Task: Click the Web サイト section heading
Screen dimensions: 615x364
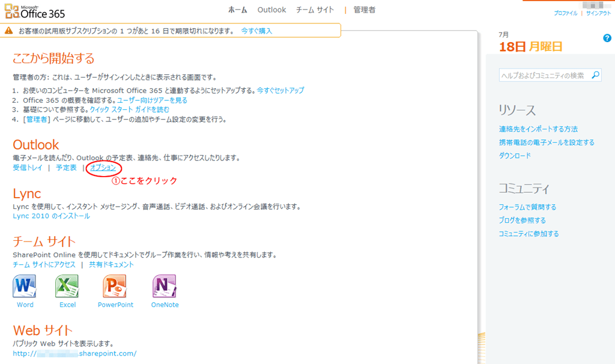Action: (43, 330)
